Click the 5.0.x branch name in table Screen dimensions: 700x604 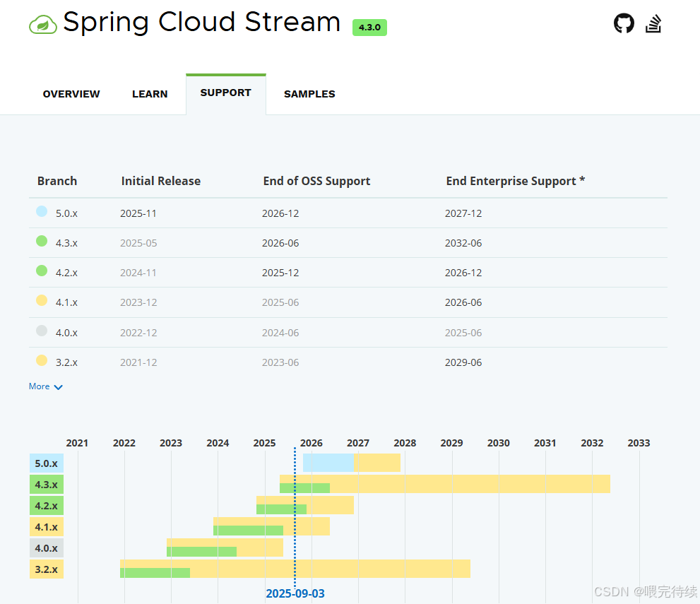[x=66, y=213]
